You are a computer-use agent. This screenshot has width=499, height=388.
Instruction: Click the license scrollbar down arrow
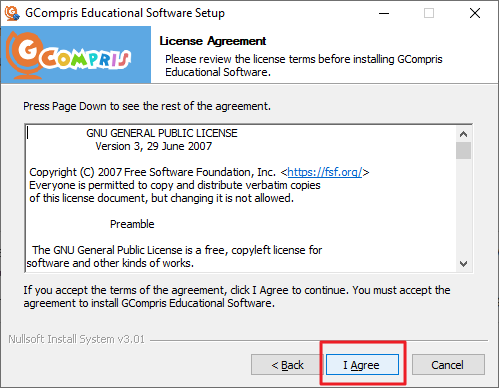point(463,264)
